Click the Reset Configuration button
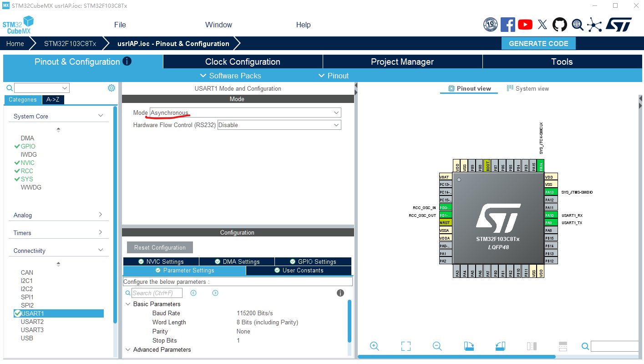Image resolution: width=644 pixels, height=364 pixels. [x=160, y=247]
